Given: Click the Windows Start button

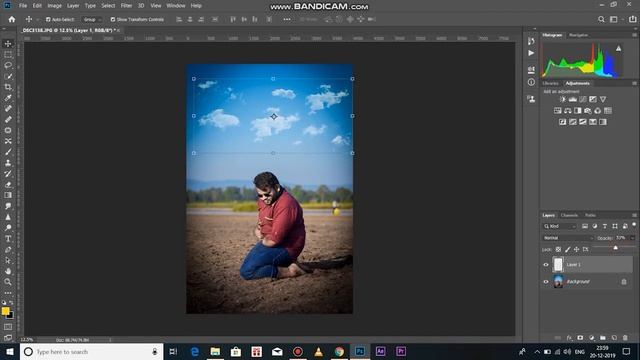Looking at the screenshot, I should 9,351.
